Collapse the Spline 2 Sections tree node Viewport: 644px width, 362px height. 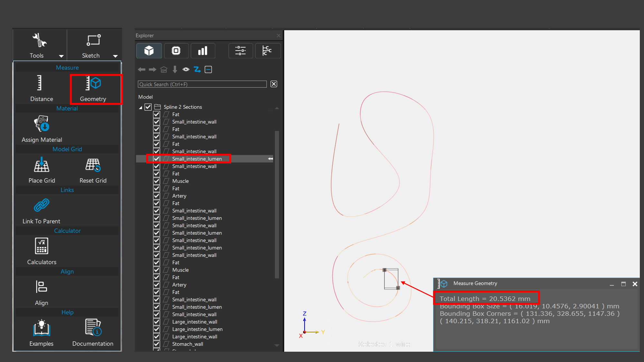(140, 107)
